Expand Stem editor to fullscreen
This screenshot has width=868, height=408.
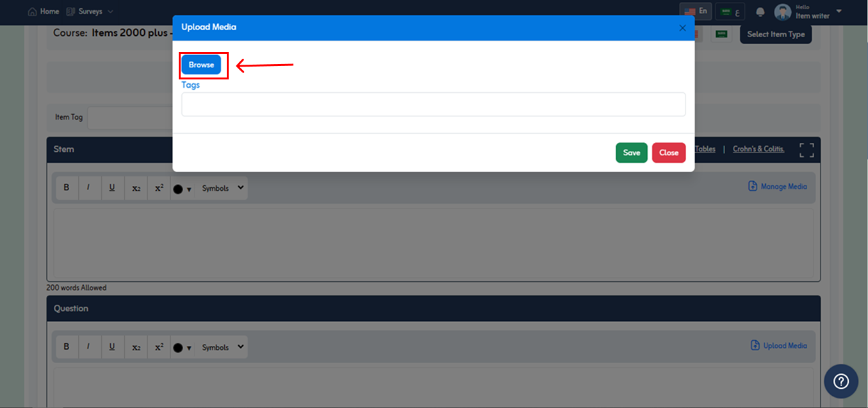click(x=807, y=150)
